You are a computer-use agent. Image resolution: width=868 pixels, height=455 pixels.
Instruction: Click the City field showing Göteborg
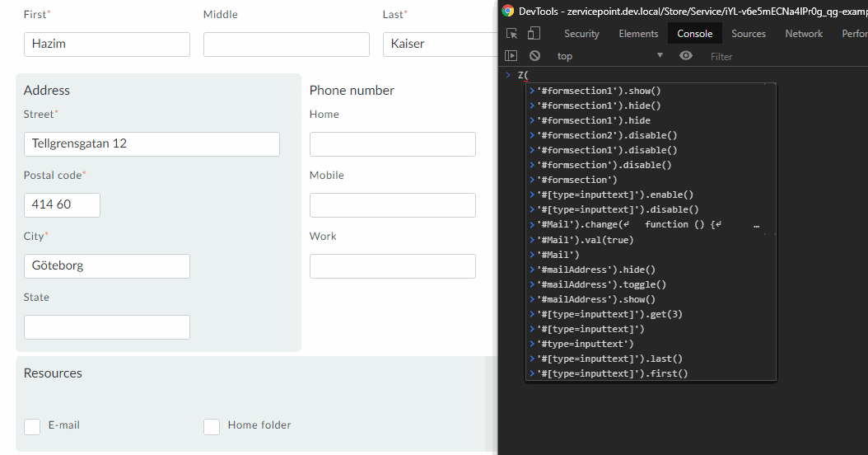coord(107,266)
